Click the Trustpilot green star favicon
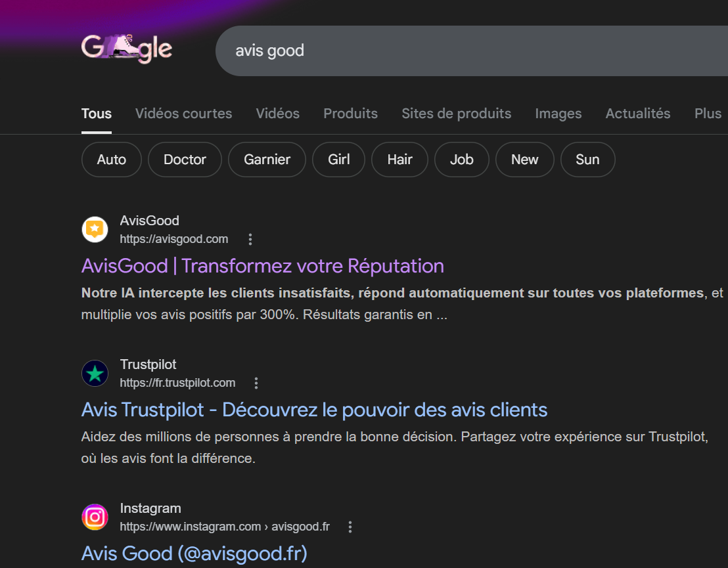This screenshot has height=568, width=728. (95, 374)
